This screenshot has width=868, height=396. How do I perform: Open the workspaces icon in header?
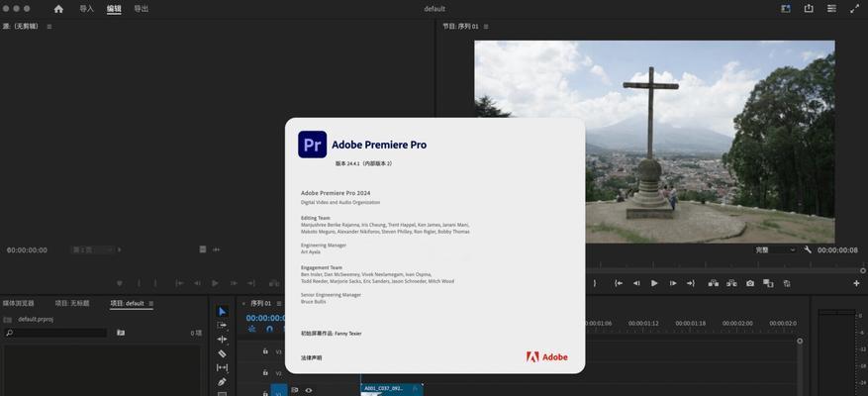(786, 9)
